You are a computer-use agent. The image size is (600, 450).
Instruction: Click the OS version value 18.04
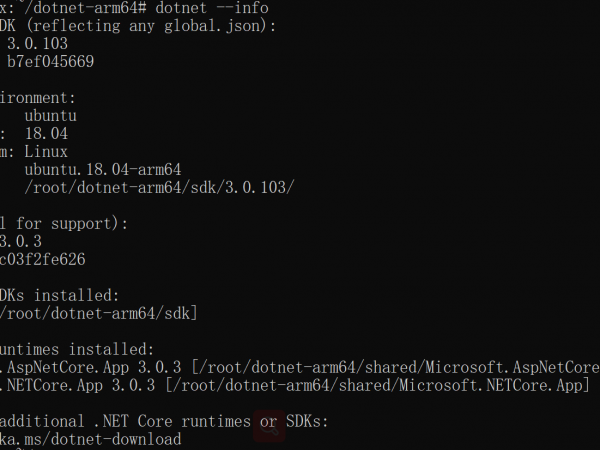pos(48,134)
